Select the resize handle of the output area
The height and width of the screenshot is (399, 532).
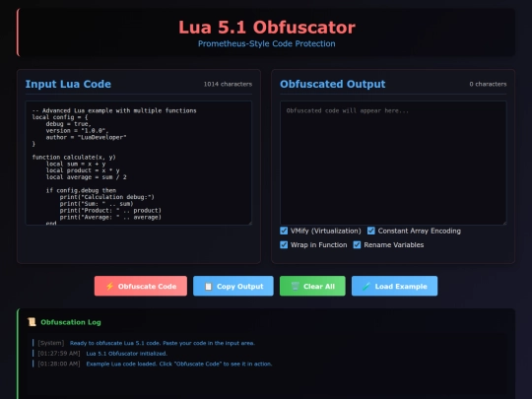tap(504, 223)
